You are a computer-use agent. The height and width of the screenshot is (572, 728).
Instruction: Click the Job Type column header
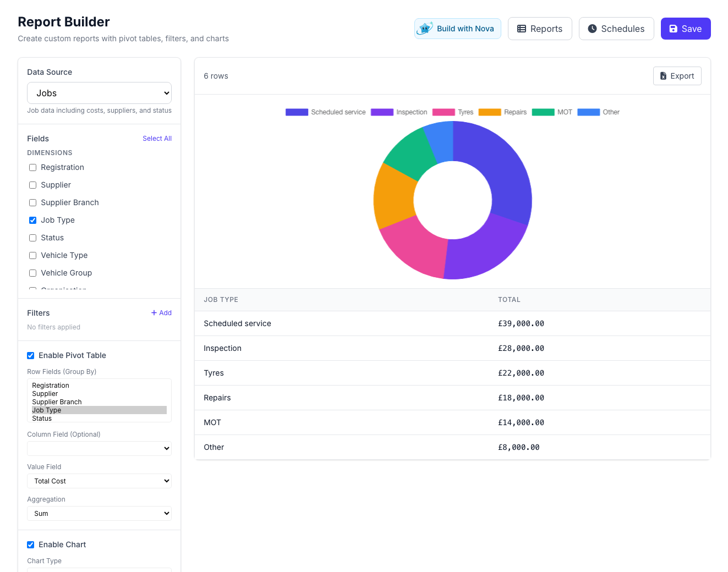tap(221, 300)
